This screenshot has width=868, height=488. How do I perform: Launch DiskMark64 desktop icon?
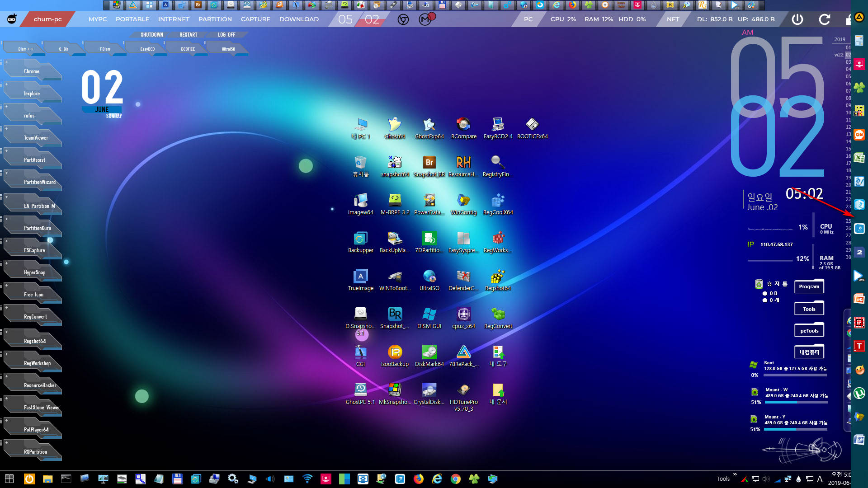click(429, 356)
